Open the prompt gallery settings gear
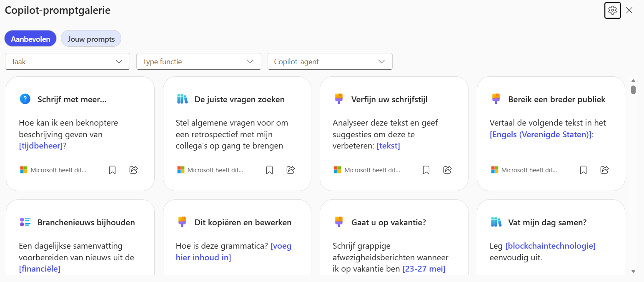644x282 pixels. [612, 10]
